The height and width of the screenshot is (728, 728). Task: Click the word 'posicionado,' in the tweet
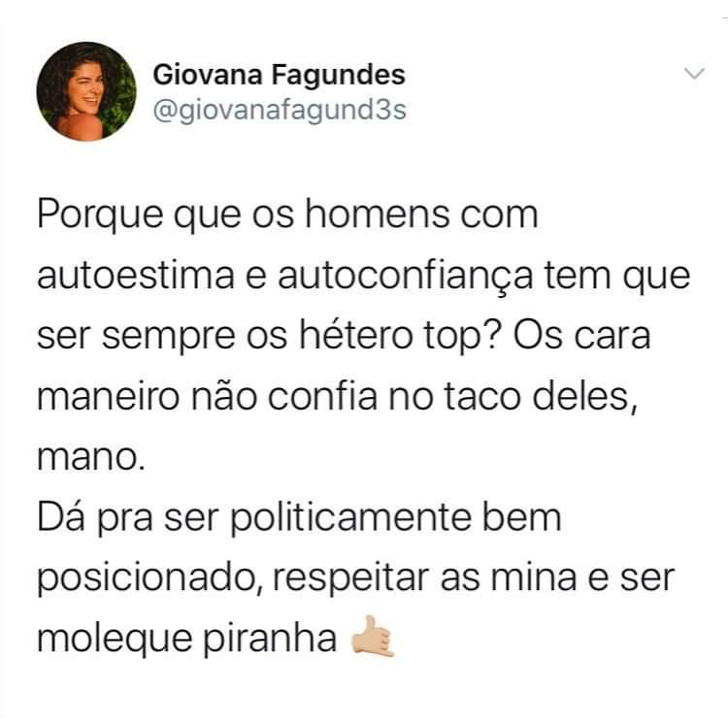point(149,579)
